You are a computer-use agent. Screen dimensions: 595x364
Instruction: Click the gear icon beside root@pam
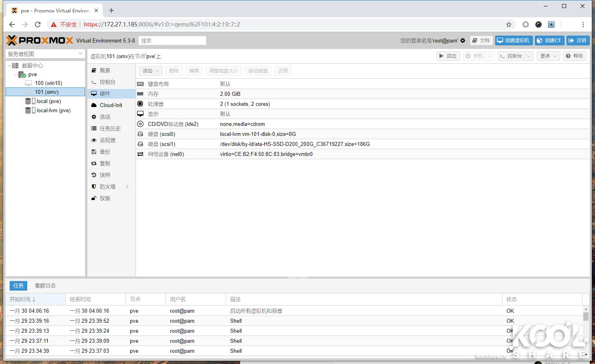point(463,40)
